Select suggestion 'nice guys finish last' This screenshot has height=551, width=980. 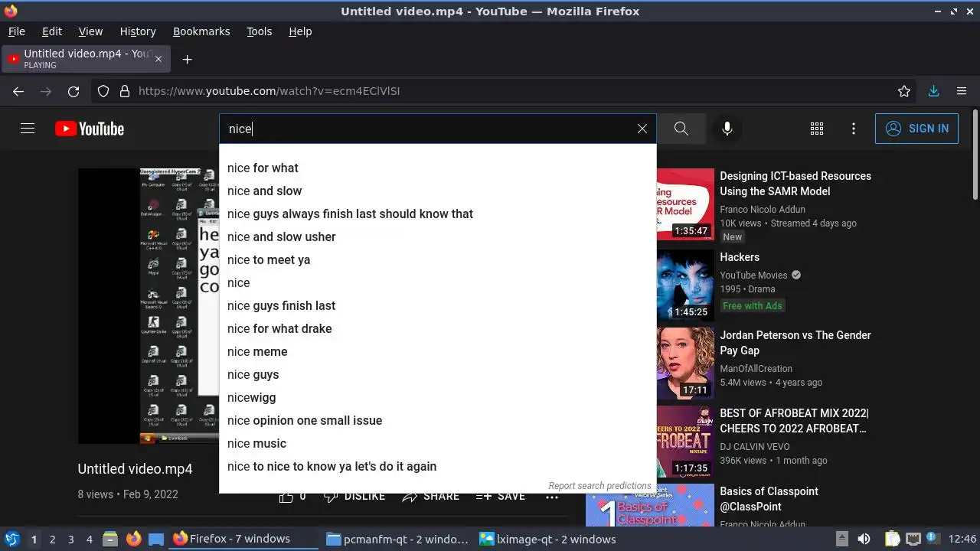coord(438,305)
